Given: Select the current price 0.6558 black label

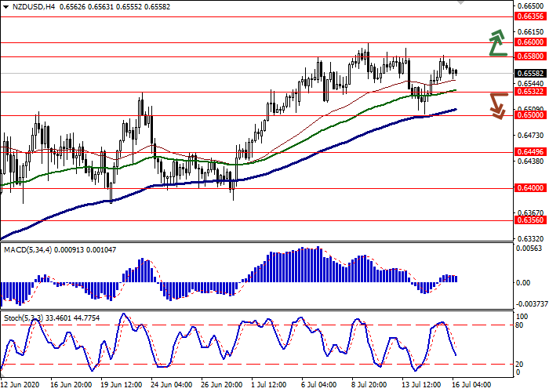Looking at the screenshot, I should pyautogui.click(x=530, y=74).
